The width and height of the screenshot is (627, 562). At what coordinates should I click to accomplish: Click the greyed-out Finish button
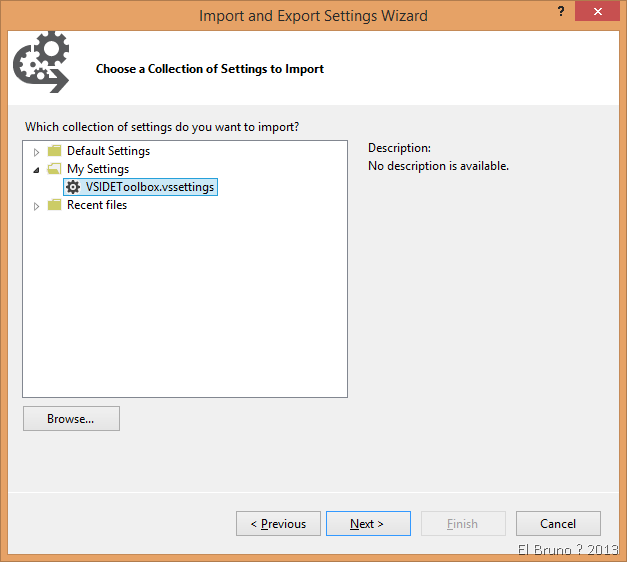pyautogui.click(x=462, y=524)
